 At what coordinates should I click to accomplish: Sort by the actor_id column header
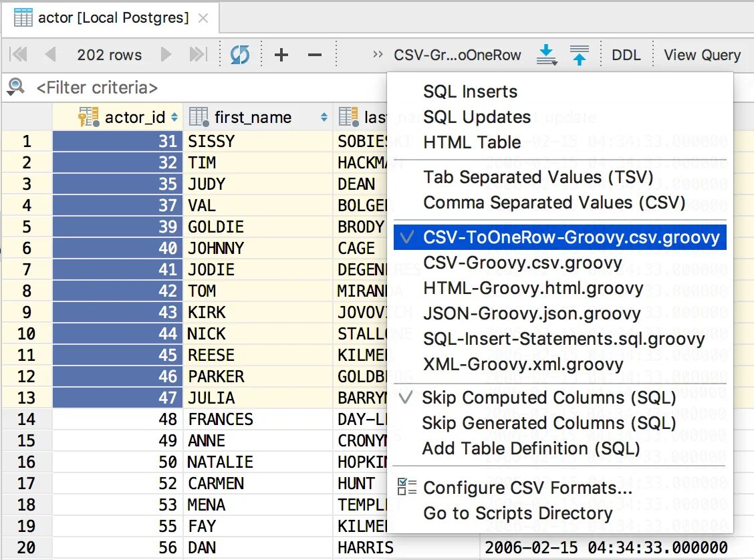coord(134,118)
